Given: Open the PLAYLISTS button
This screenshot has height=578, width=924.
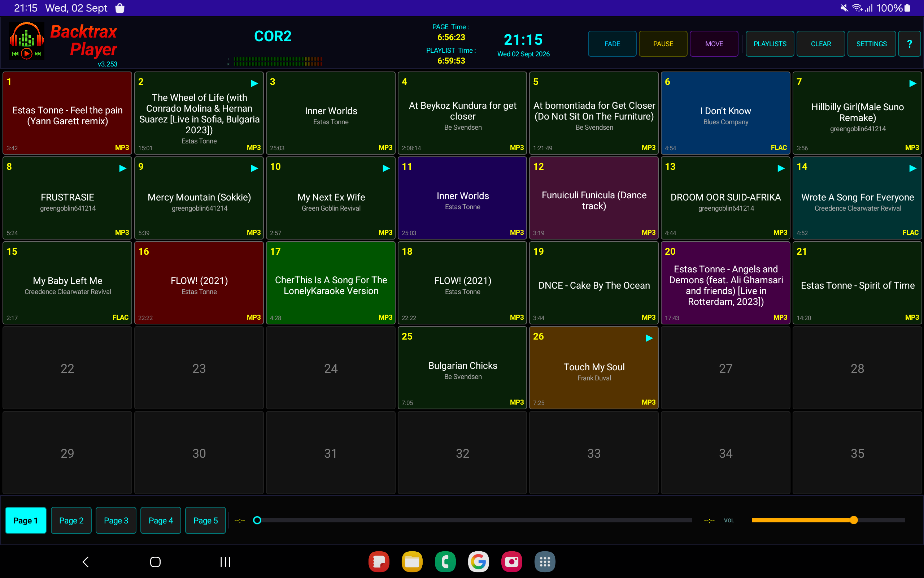Looking at the screenshot, I should [770, 44].
